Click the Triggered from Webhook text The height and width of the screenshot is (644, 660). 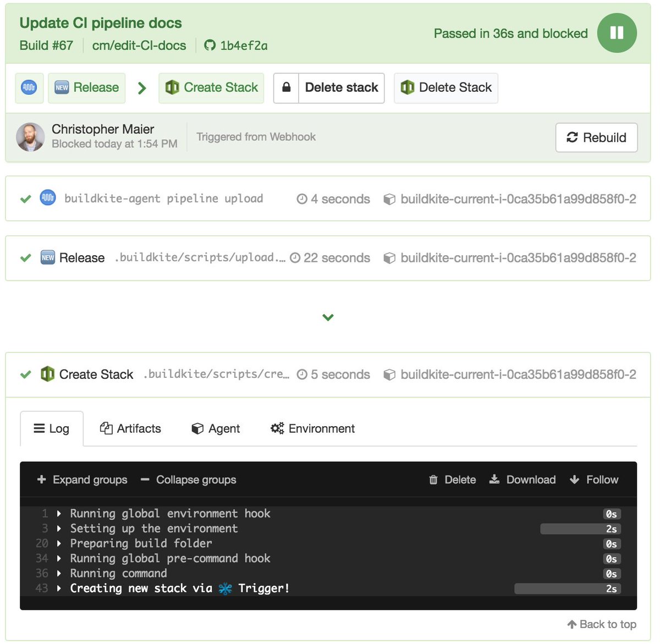pyautogui.click(x=256, y=137)
